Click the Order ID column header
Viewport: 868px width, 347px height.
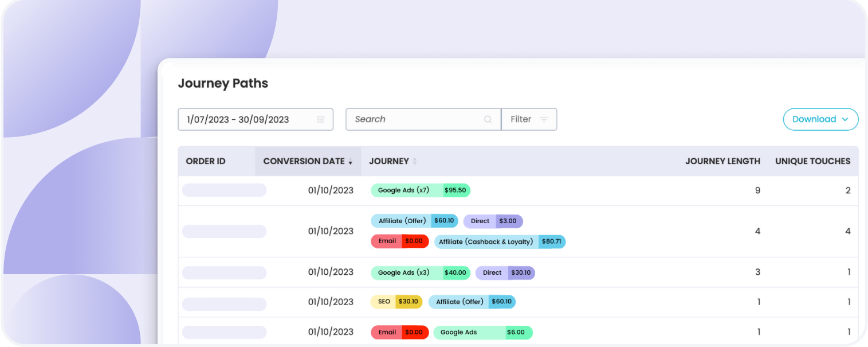(x=206, y=161)
